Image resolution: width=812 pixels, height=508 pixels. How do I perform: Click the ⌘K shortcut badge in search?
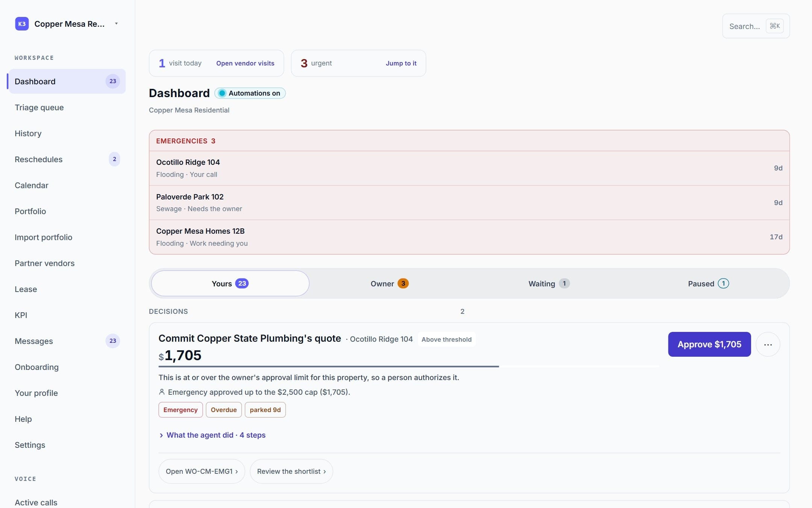pos(774,26)
